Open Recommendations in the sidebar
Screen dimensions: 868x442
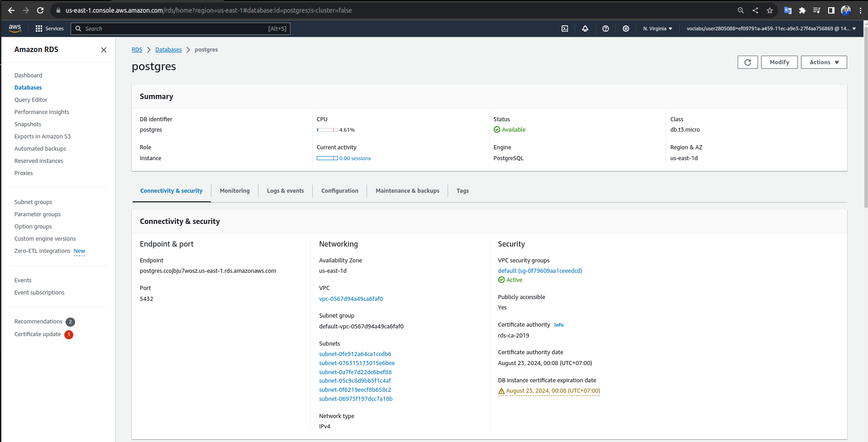(x=38, y=321)
